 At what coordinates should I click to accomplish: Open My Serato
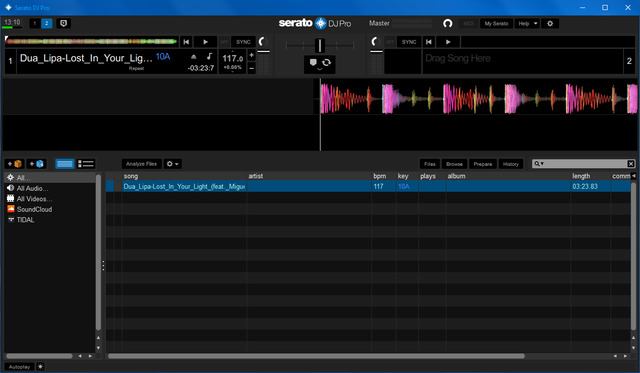point(496,23)
